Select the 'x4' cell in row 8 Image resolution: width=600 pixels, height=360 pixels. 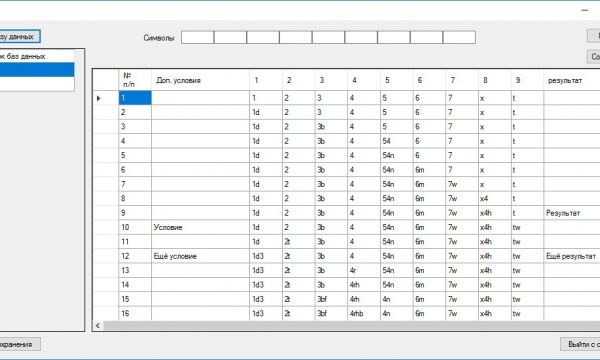click(x=495, y=199)
